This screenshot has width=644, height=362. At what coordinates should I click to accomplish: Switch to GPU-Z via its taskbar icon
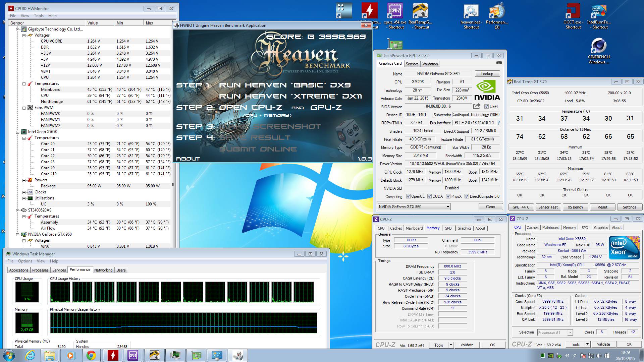196,355
